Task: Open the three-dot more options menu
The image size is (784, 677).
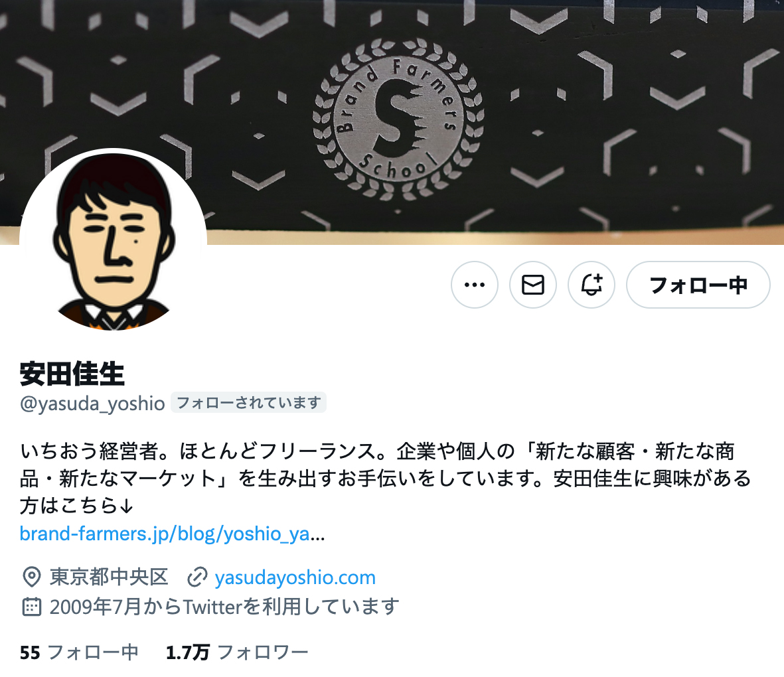Action: point(475,285)
